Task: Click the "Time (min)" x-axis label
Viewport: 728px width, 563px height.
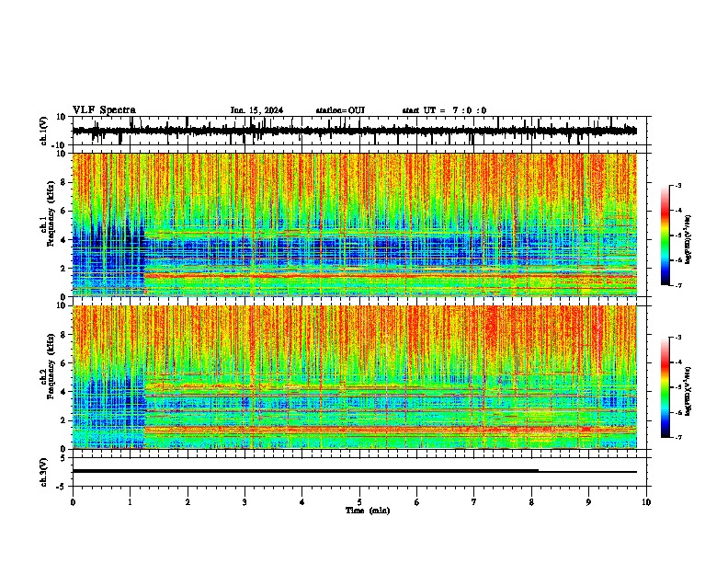Action: pos(368,511)
